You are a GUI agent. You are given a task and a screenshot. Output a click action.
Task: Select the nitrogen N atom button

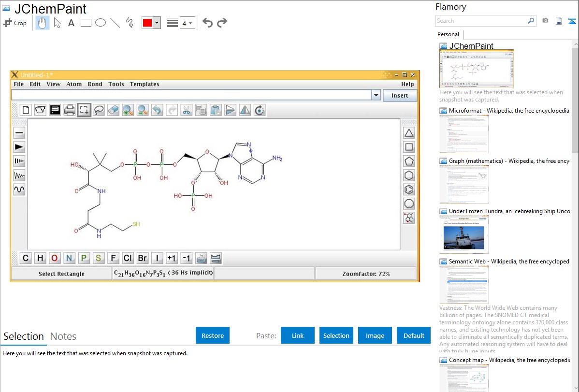pos(69,258)
